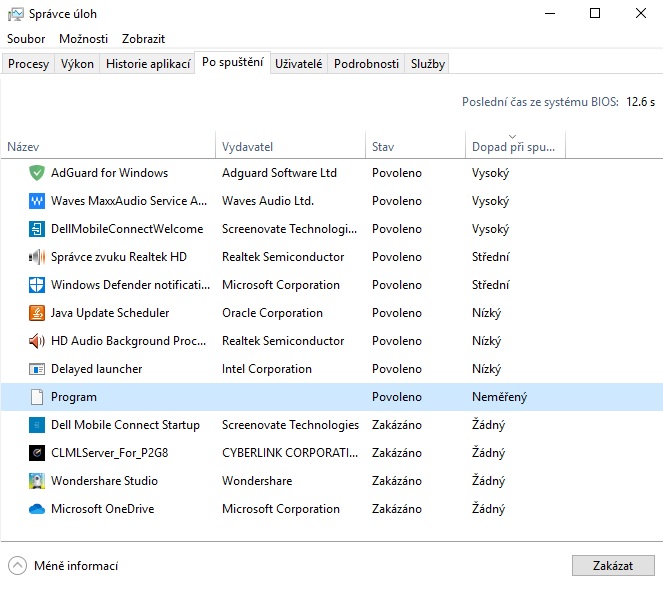The height and width of the screenshot is (589, 663).
Task: Click the Realtek HD speaker icon
Action: click(37, 257)
